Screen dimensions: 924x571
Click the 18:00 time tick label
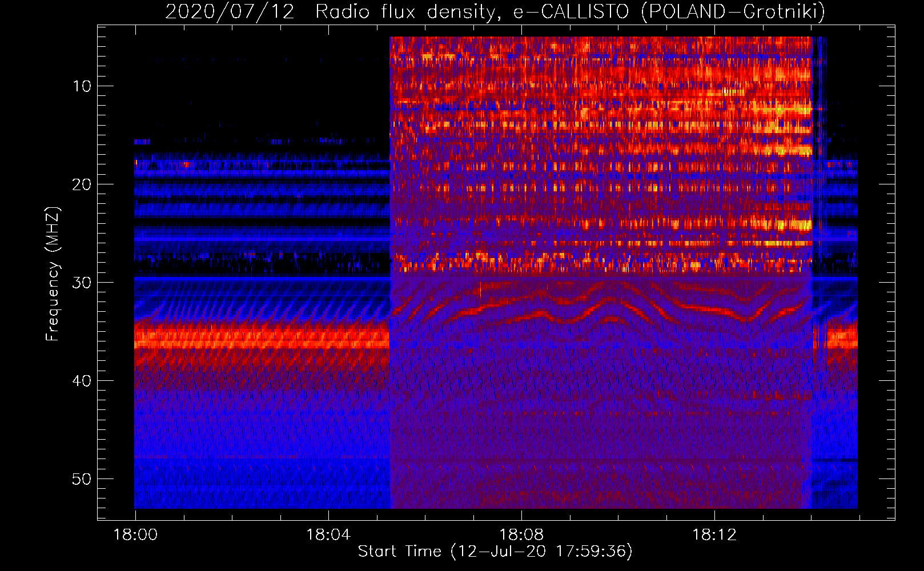tap(135, 535)
